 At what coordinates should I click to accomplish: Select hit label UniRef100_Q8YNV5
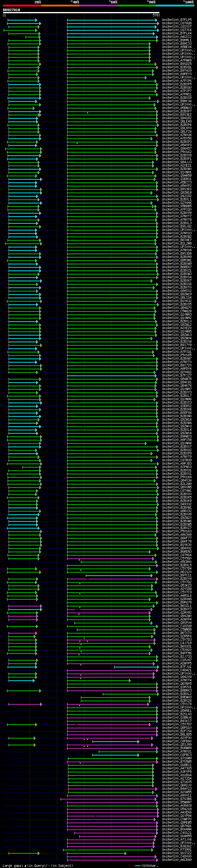[177, 684]
